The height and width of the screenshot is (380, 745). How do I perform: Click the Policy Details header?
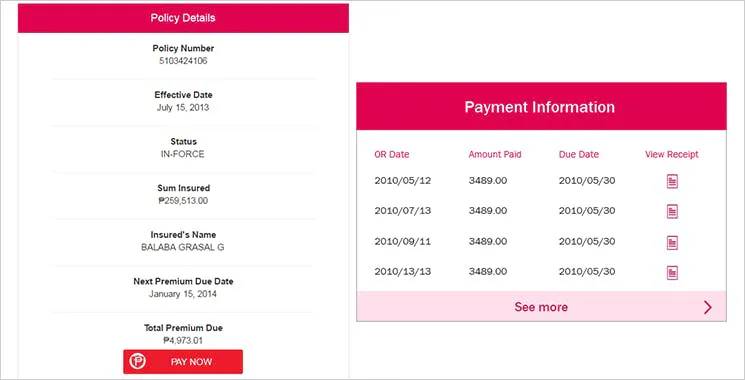click(x=183, y=18)
